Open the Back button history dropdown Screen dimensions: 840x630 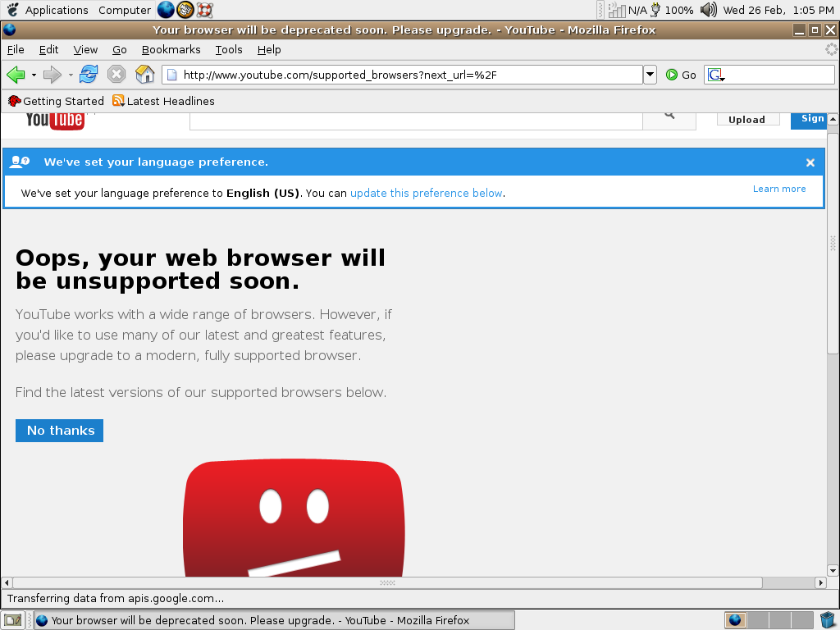pos(34,75)
